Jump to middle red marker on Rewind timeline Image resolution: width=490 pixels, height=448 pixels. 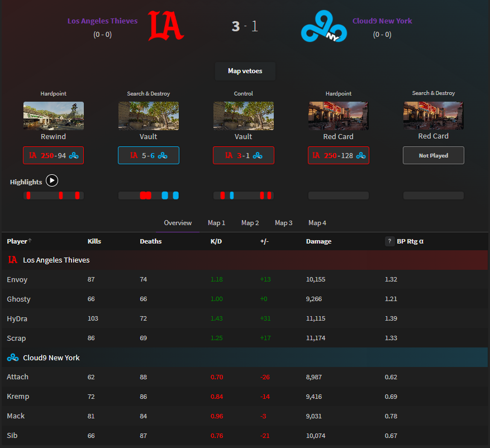coord(61,196)
